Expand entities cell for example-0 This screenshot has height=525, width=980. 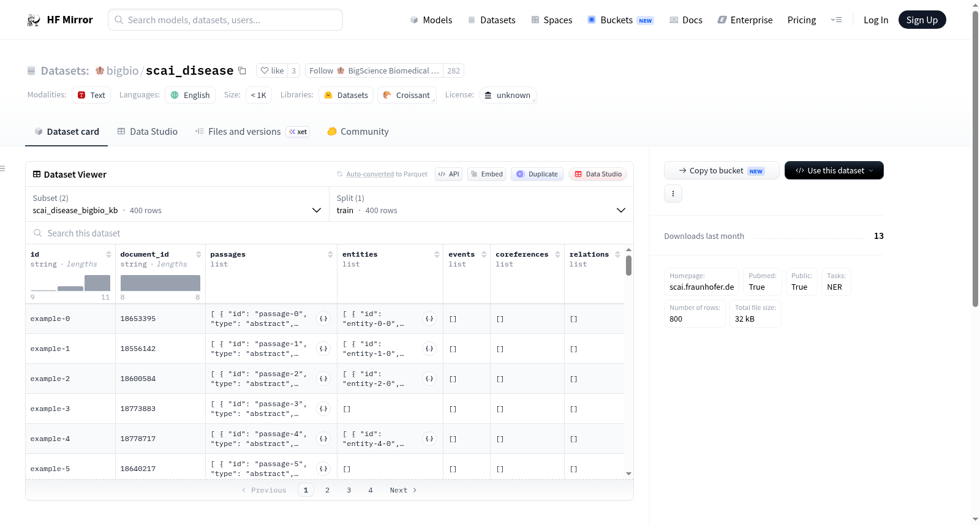(429, 319)
